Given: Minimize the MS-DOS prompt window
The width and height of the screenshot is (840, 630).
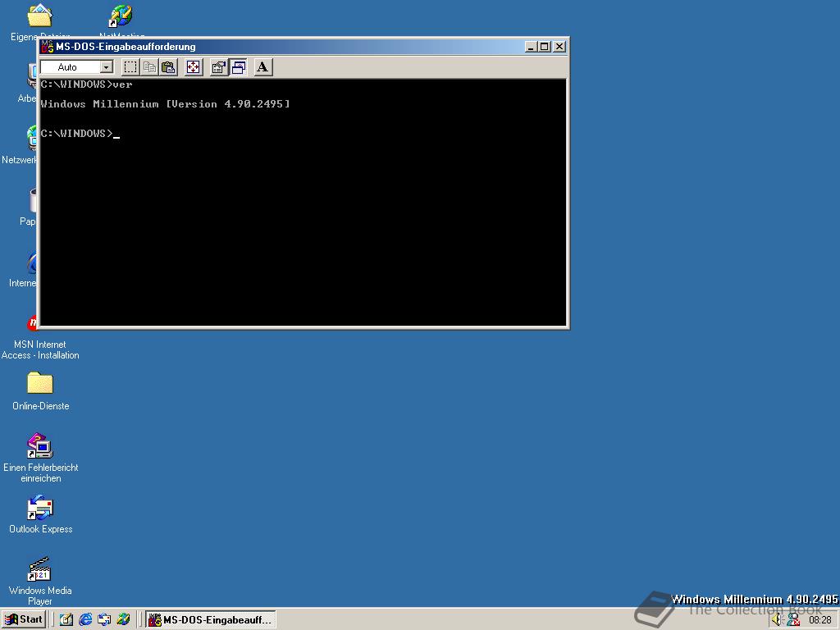Looking at the screenshot, I should pyautogui.click(x=531, y=47).
